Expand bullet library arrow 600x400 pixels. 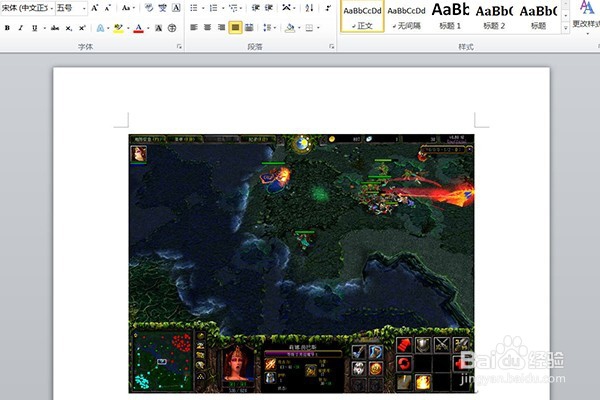coord(203,8)
